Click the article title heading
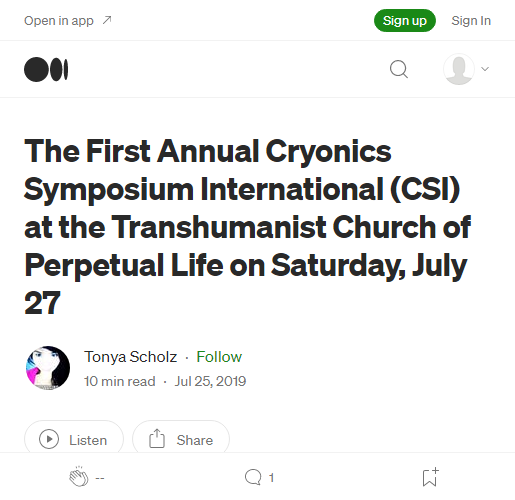The height and width of the screenshot is (500, 515). click(x=247, y=227)
